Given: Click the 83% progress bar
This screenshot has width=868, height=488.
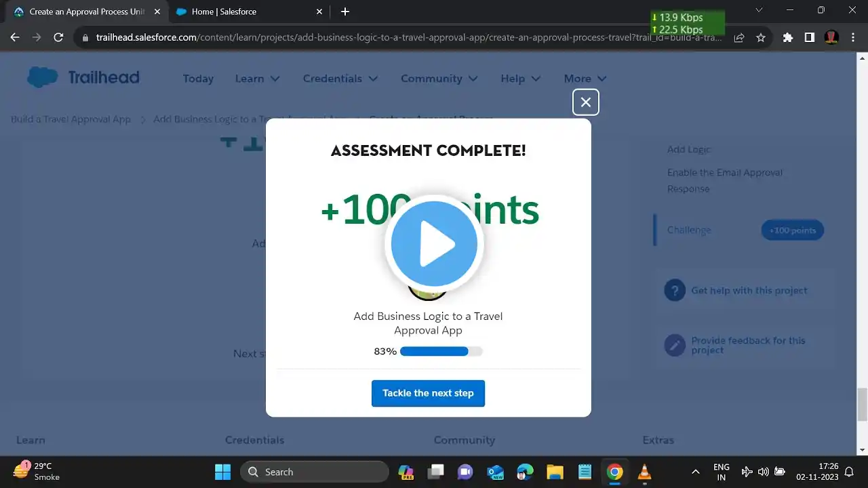Looking at the screenshot, I should pos(441,351).
